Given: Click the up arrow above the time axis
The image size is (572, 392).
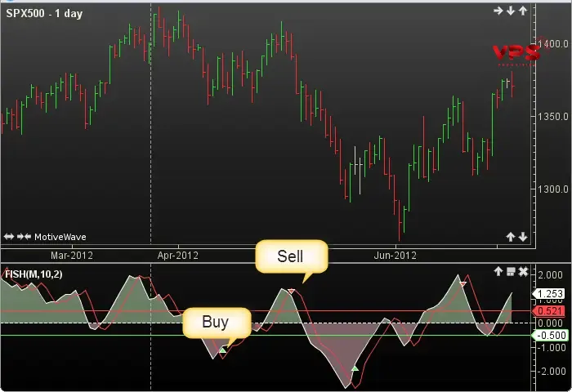Looking at the screenshot, I should coord(511,237).
